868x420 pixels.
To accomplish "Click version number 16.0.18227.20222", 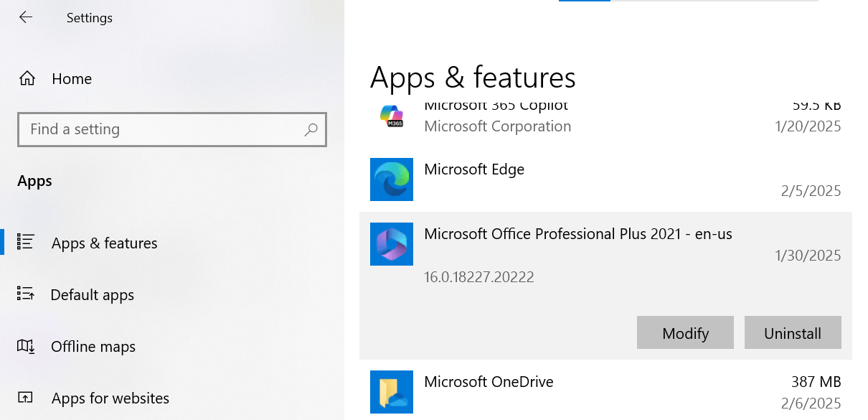I will [x=479, y=277].
